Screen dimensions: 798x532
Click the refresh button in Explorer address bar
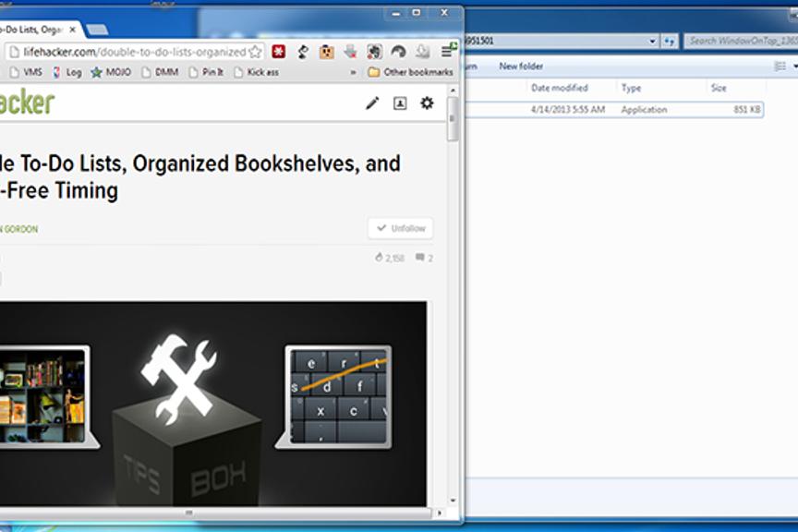[670, 42]
